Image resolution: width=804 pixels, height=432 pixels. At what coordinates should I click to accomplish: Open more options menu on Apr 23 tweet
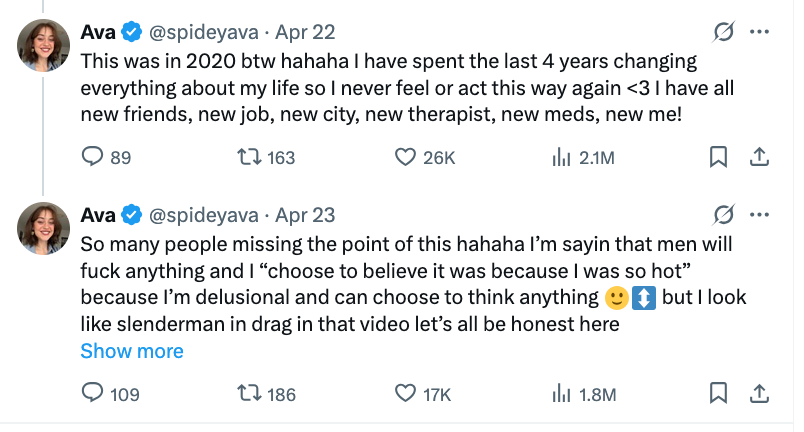(759, 215)
